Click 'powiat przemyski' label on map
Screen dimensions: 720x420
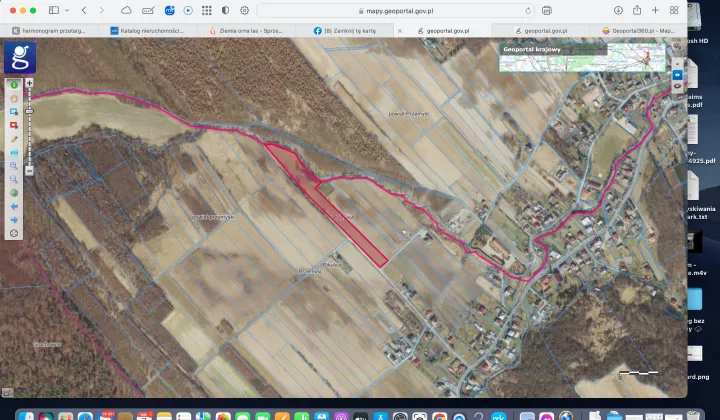tap(213, 217)
